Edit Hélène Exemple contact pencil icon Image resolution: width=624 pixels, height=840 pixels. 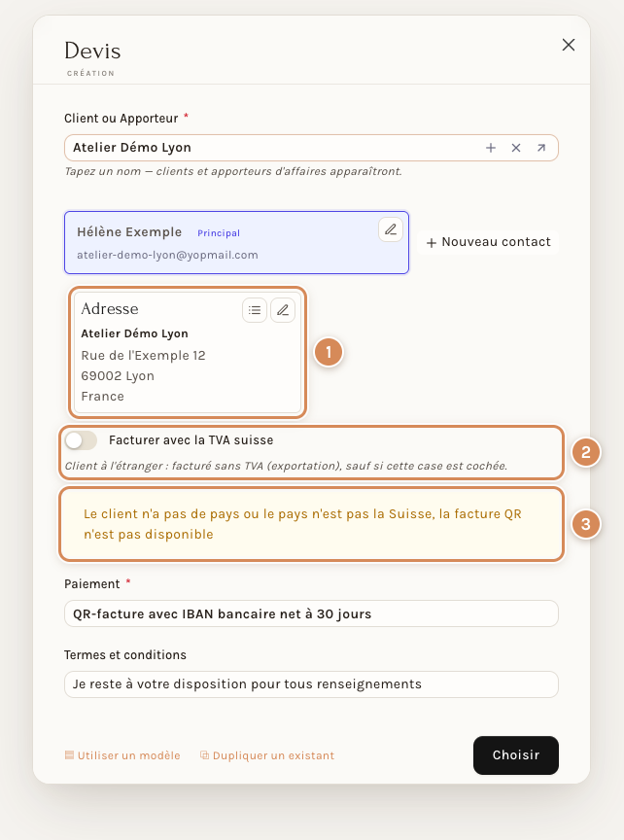click(x=391, y=229)
